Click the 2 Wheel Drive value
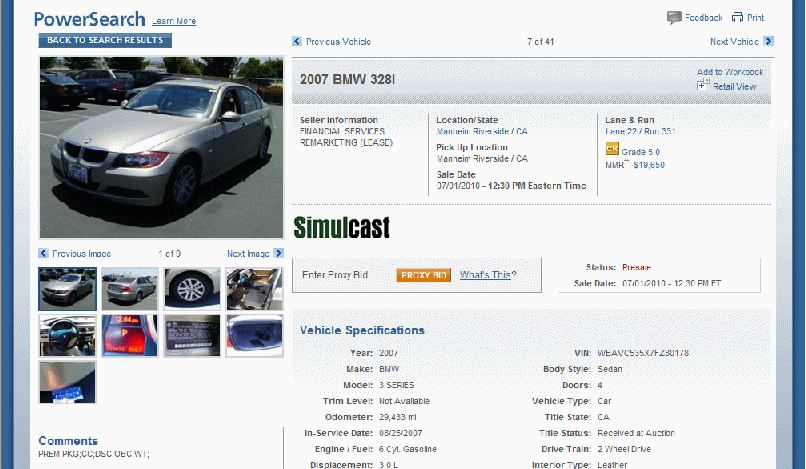The image size is (806, 469). click(624, 449)
